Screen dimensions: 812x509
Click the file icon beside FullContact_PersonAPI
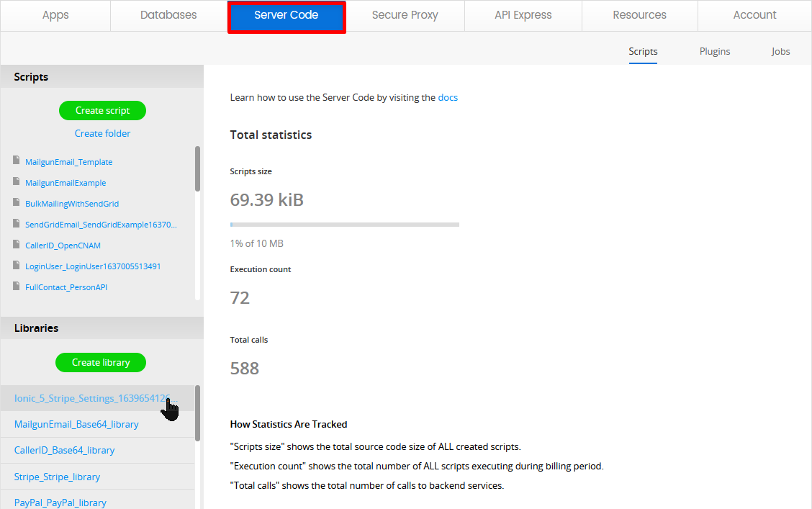point(17,286)
